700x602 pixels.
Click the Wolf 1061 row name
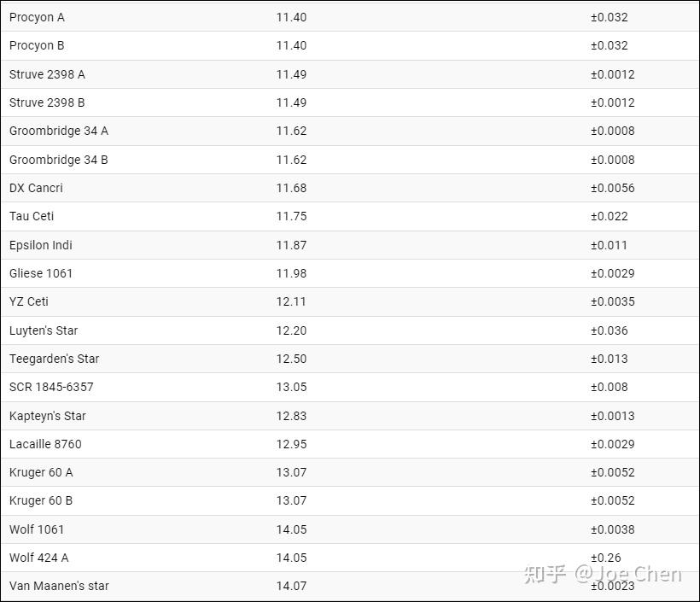tap(37, 529)
